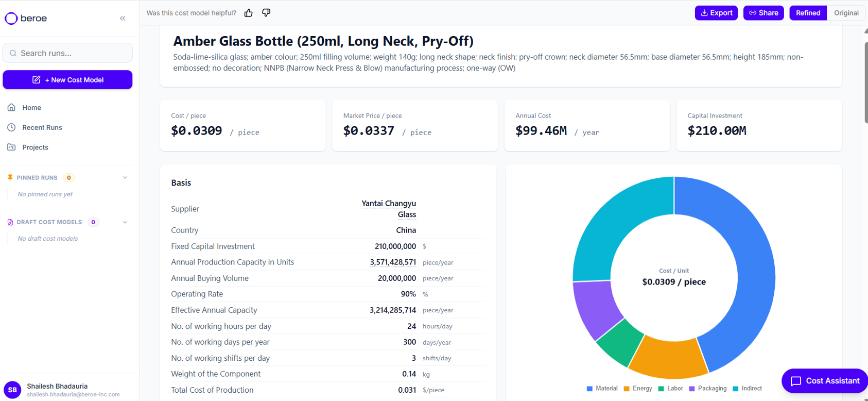Screen dimensions: 868x401
Task: Click the Labor legend swatch
Action: (x=661, y=389)
